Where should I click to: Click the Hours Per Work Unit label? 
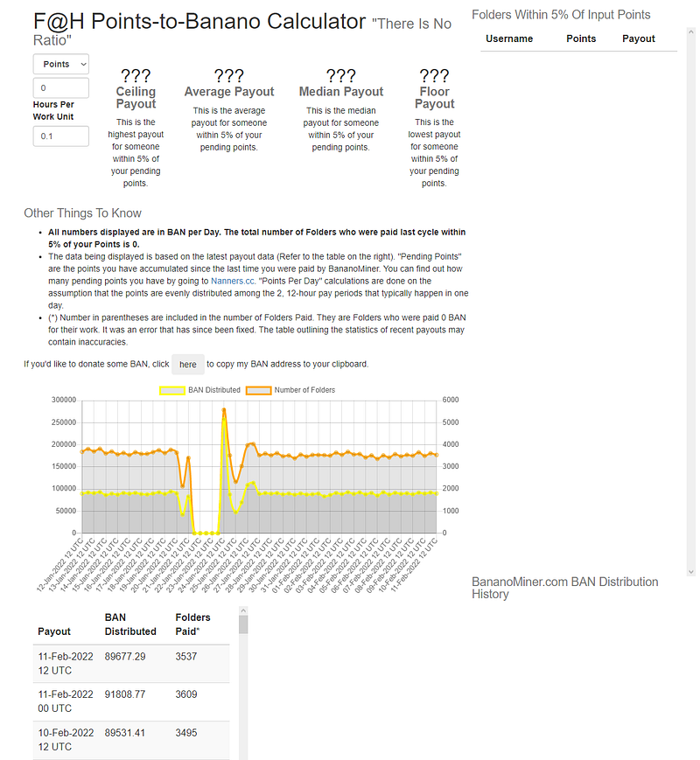coord(53,110)
